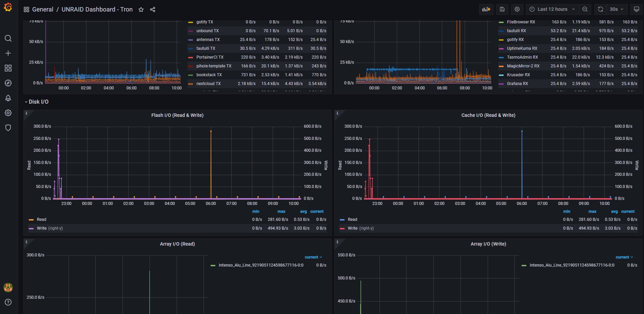Toggle Read series in Cache I/O legend

point(352,219)
